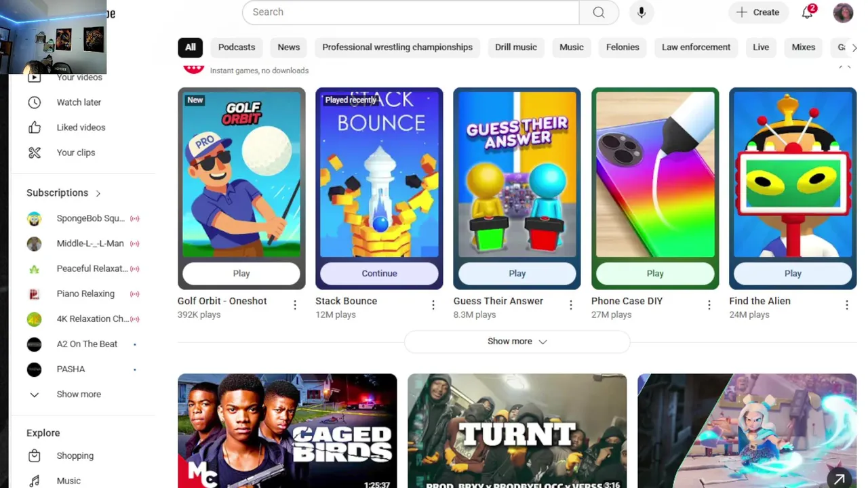Image resolution: width=868 pixels, height=488 pixels.
Task: Click Music note icon in Explore
Action: click(x=35, y=481)
